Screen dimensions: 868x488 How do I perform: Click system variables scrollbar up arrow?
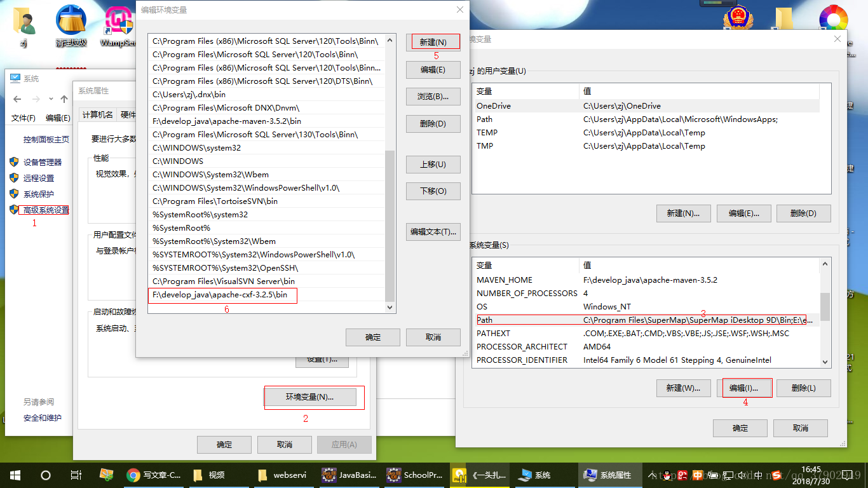[825, 263]
